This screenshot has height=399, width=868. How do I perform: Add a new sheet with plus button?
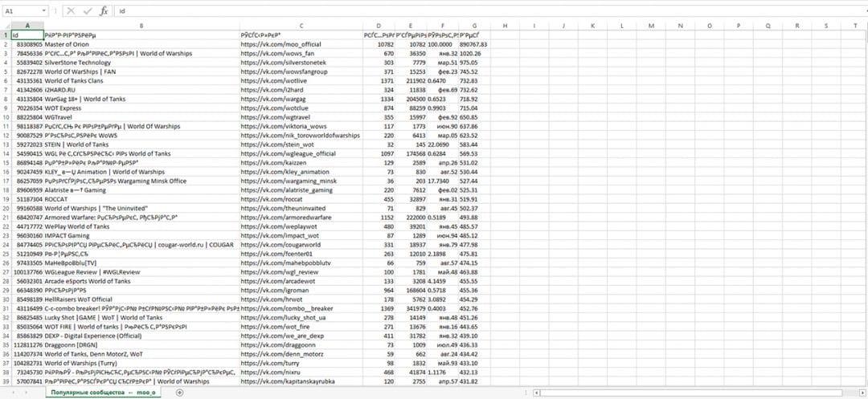178,393
